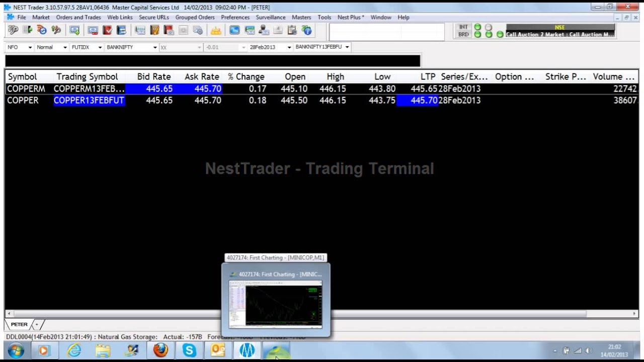Open the Nest Plus menu
Viewport: 644px width, 362px height.
click(351, 17)
